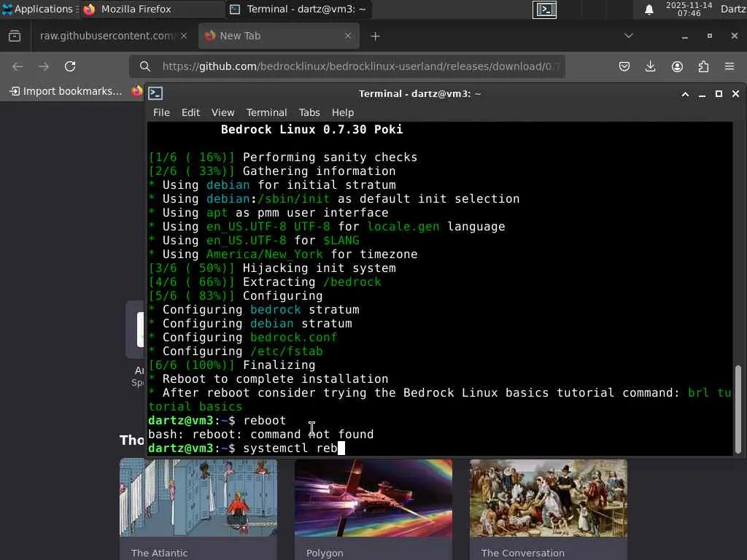Open The Atlantic story thumbnail
The width and height of the screenshot is (747, 560).
pyautogui.click(x=198, y=497)
